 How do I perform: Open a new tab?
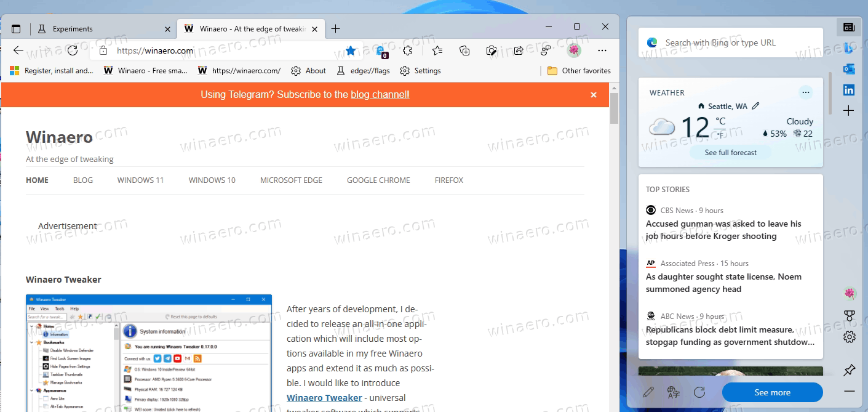[335, 29]
